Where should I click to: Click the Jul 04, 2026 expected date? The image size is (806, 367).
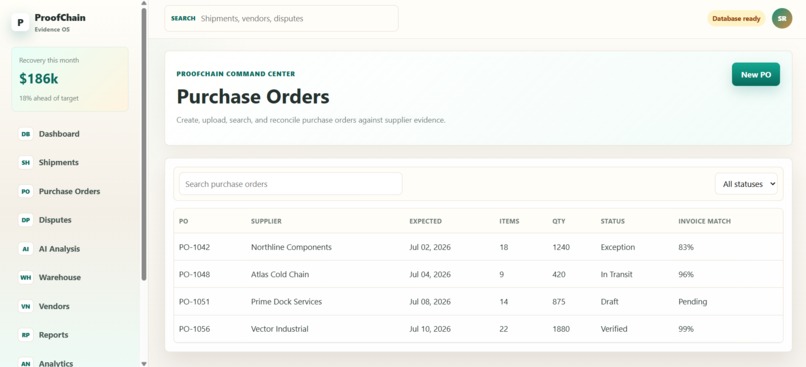point(430,274)
